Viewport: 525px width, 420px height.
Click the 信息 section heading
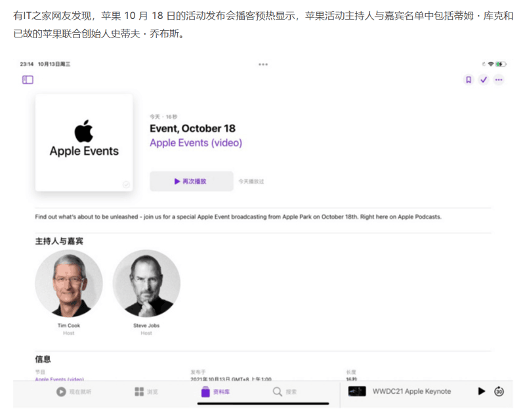(43, 360)
